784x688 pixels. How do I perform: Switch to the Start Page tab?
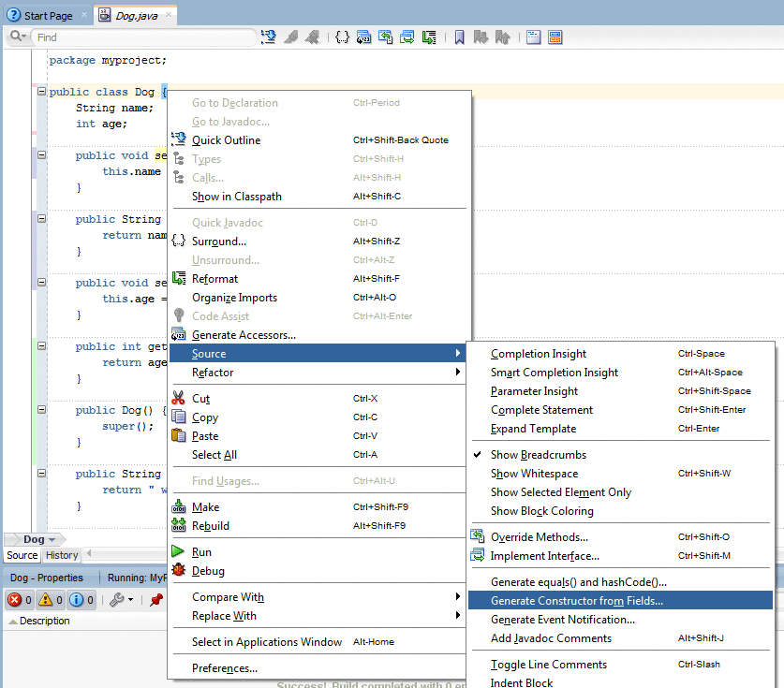pos(48,16)
